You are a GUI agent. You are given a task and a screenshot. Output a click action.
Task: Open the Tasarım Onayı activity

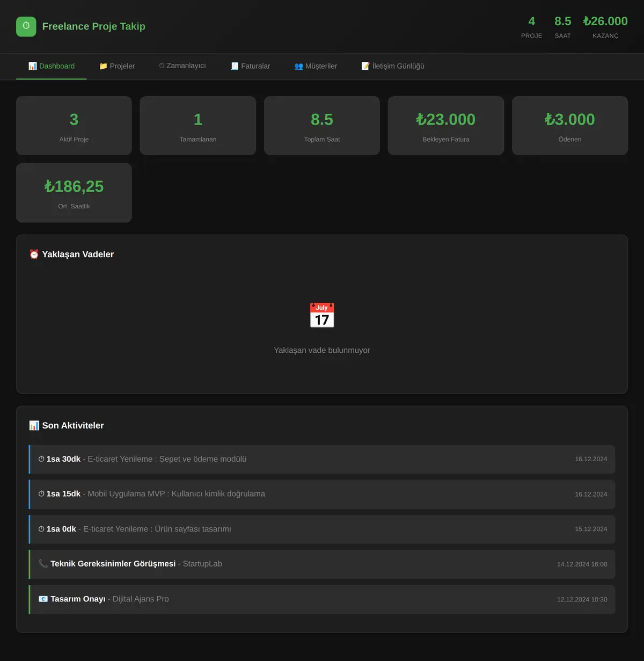[x=322, y=599]
